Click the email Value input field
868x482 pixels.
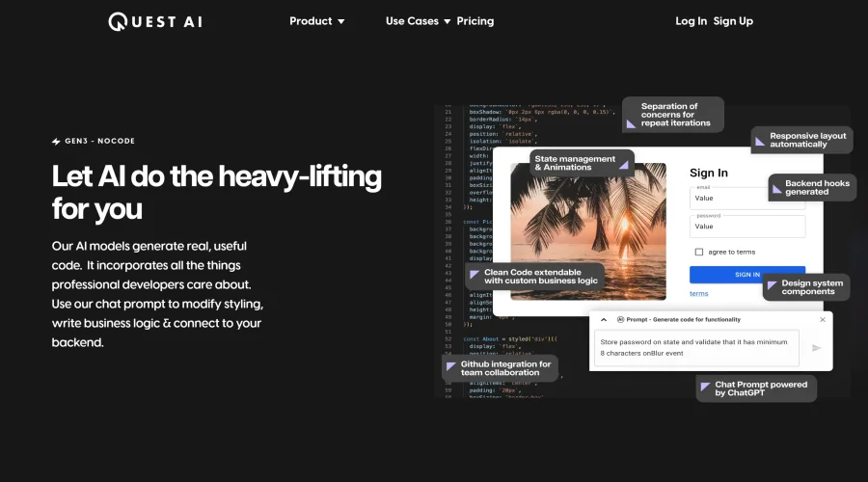[747, 199]
